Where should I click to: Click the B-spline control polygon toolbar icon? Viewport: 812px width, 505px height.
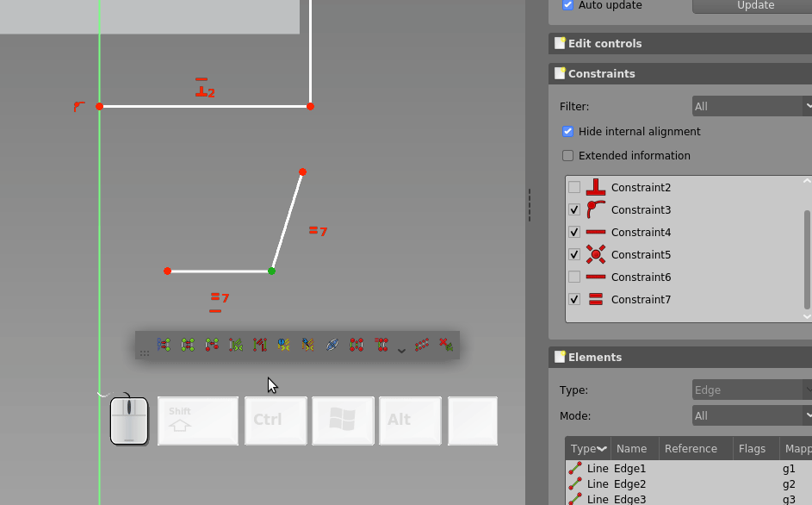[x=187, y=345]
